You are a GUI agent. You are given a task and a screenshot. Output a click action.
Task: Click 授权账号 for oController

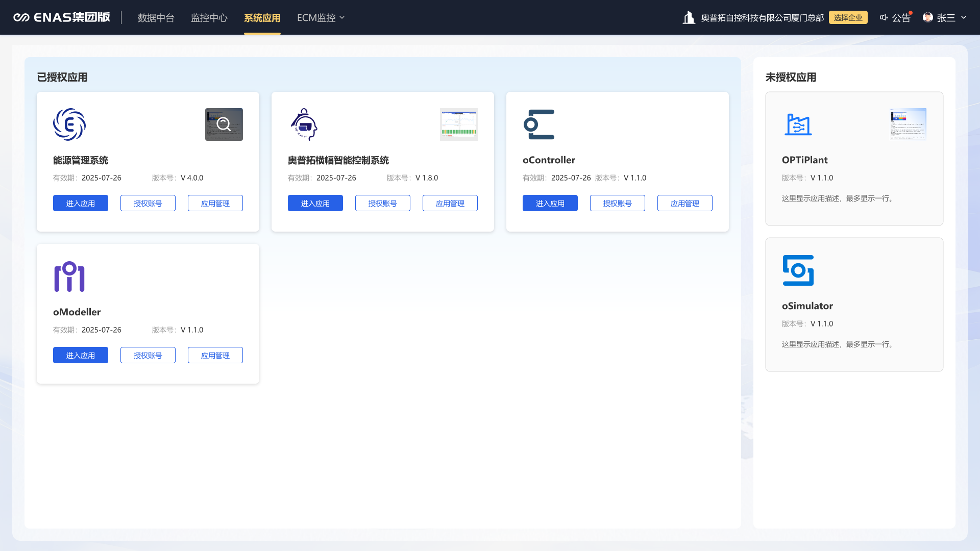(x=618, y=203)
